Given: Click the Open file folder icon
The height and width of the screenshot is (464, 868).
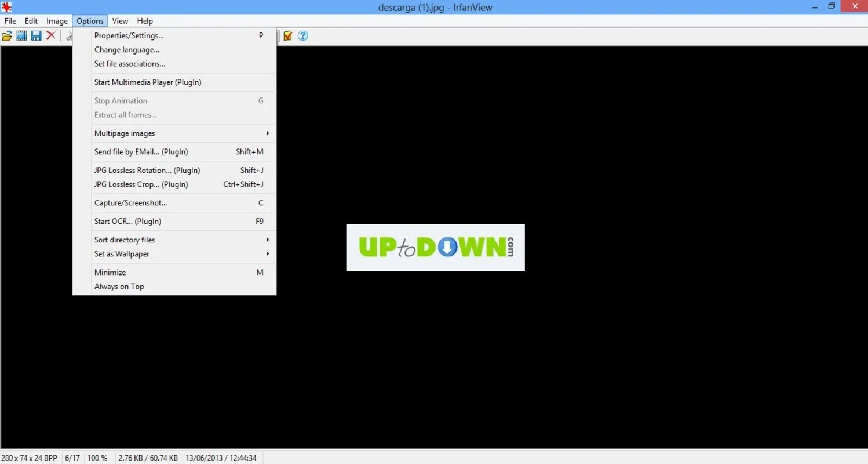Looking at the screenshot, I should (7, 36).
